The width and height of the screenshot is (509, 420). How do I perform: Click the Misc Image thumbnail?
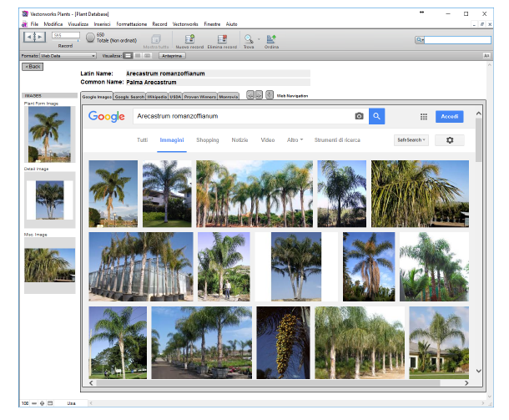pyautogui.click(x=50, y=266)
